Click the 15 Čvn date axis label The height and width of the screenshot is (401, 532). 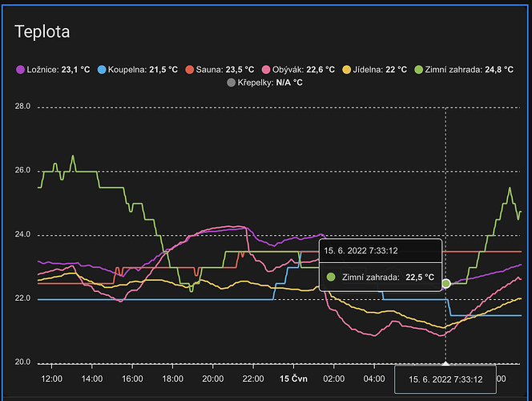click(x=293, y=378)
